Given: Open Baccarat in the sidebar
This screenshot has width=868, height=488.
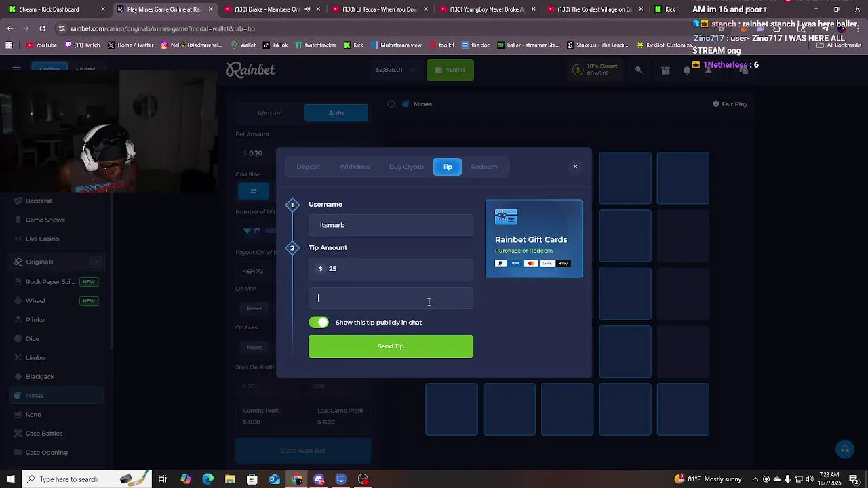Looking at the screenshot, I should 39,201.
